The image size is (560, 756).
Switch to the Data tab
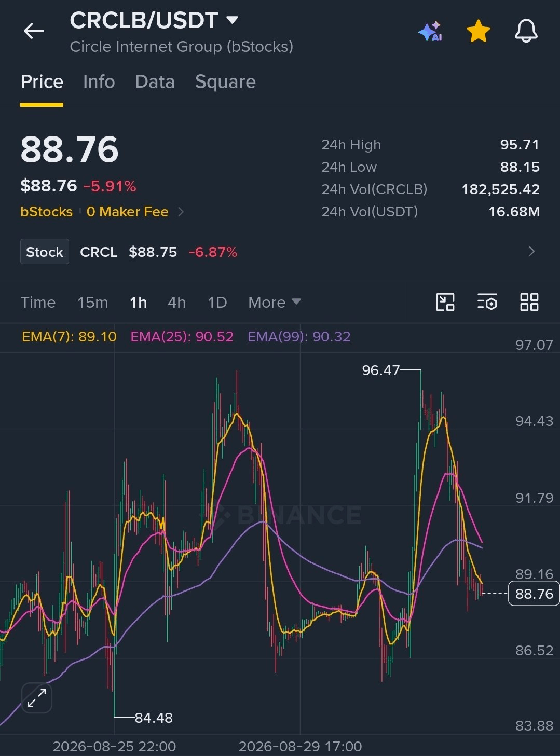tap(155, 82)
